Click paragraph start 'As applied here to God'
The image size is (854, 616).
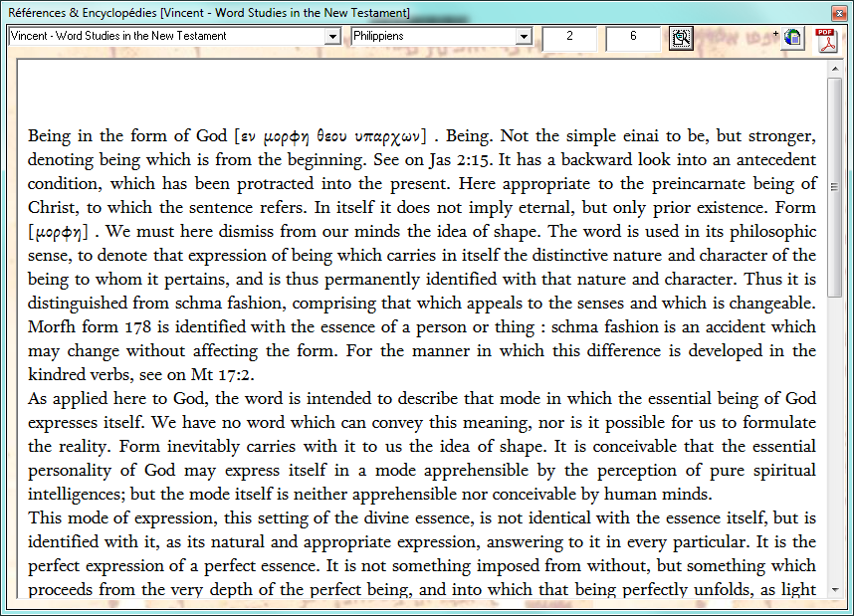117,399
